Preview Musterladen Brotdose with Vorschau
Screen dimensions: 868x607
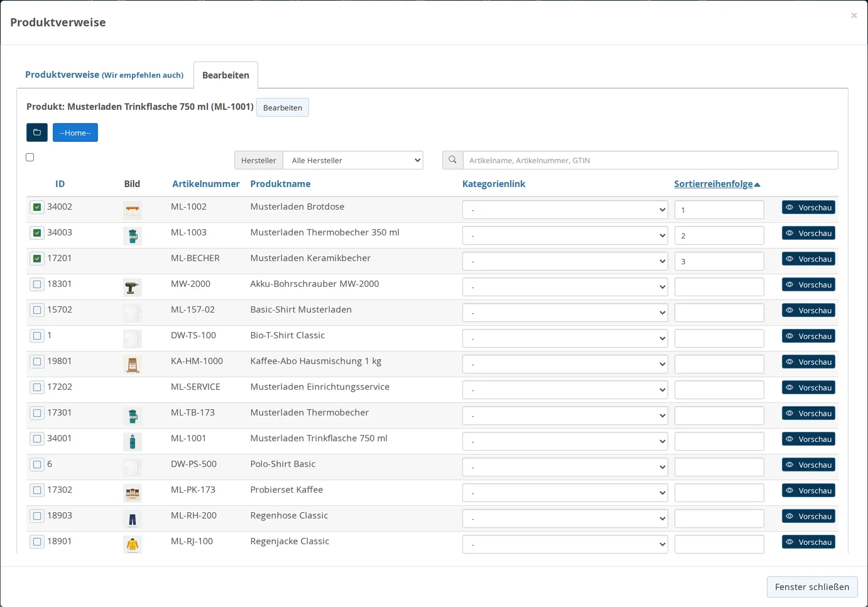point(808,207)
